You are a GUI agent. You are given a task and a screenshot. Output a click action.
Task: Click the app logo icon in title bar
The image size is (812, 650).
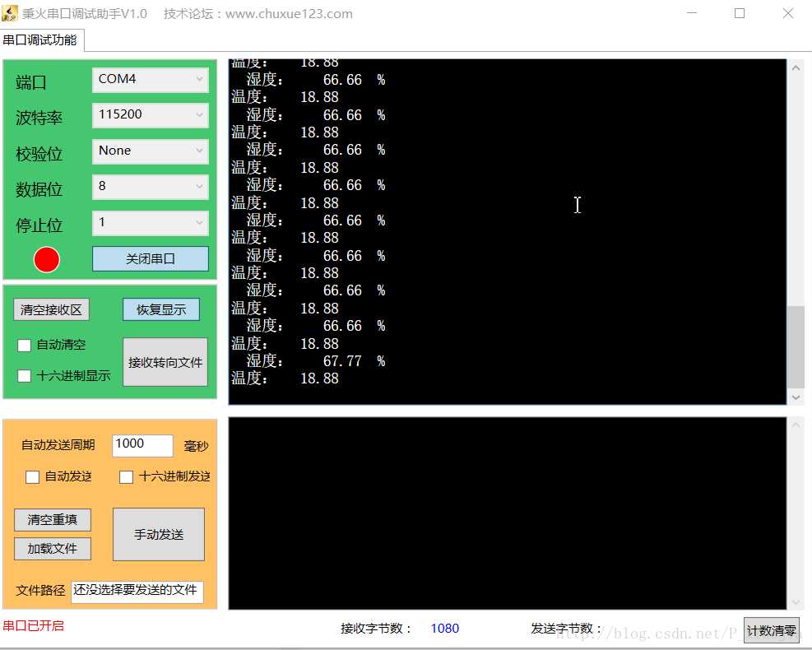tap(10, 13)
